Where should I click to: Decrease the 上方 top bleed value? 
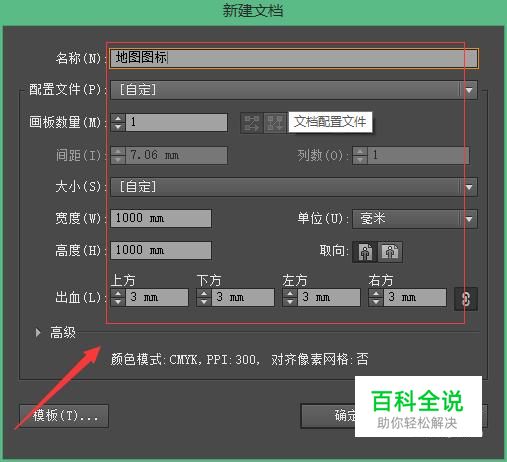pyautogui.click(x=118, y=302)
